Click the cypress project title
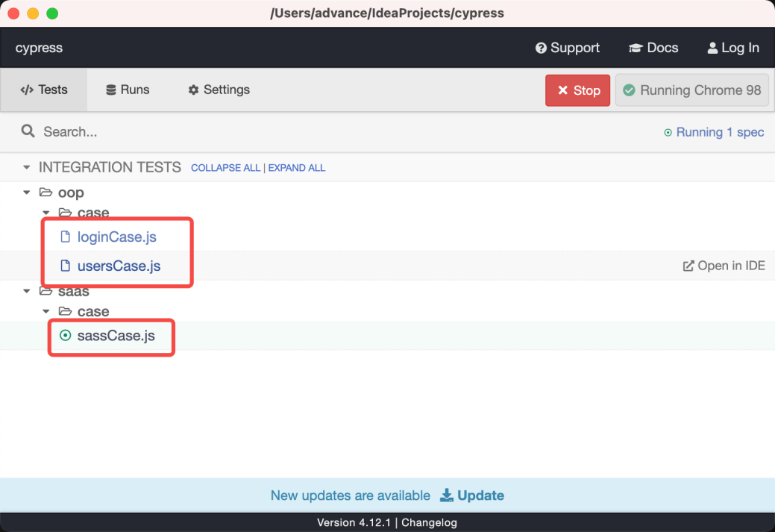 point(39,48)
